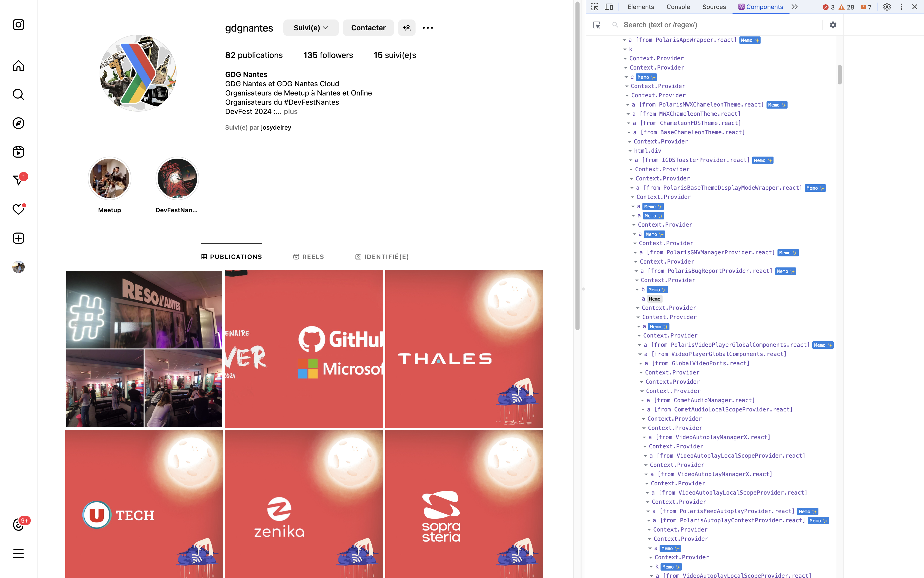Switch to Elements tab

640,7
